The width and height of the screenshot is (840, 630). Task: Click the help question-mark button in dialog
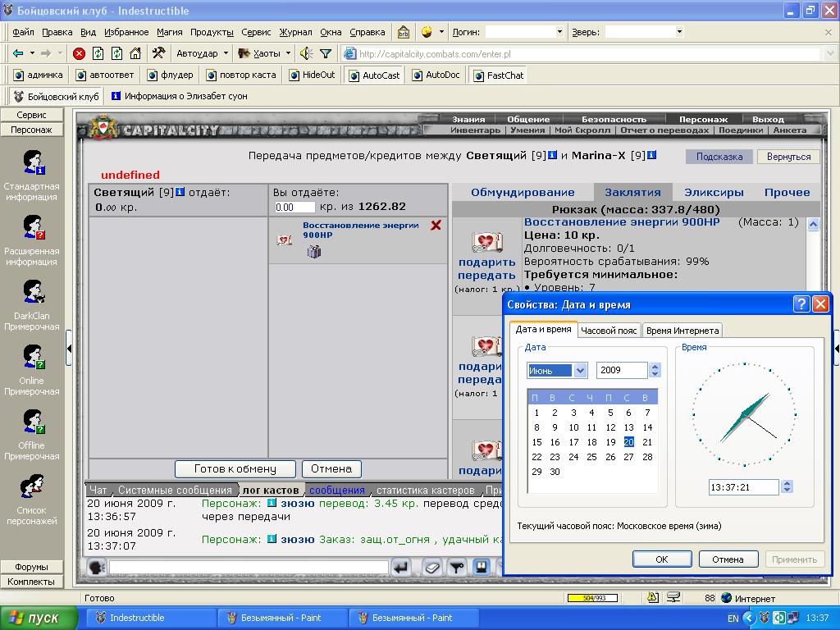point(801,304)
